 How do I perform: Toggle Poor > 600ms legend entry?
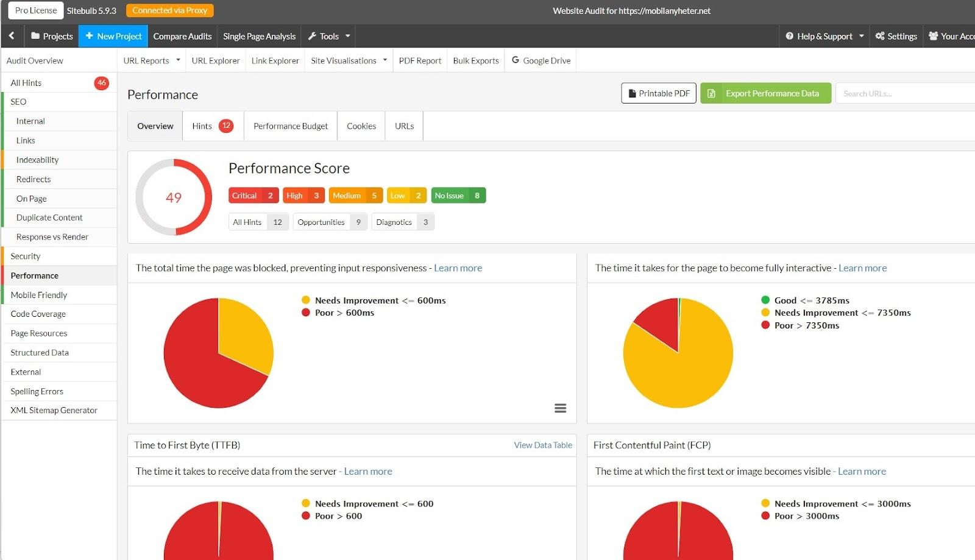click(x=338, y=313)
